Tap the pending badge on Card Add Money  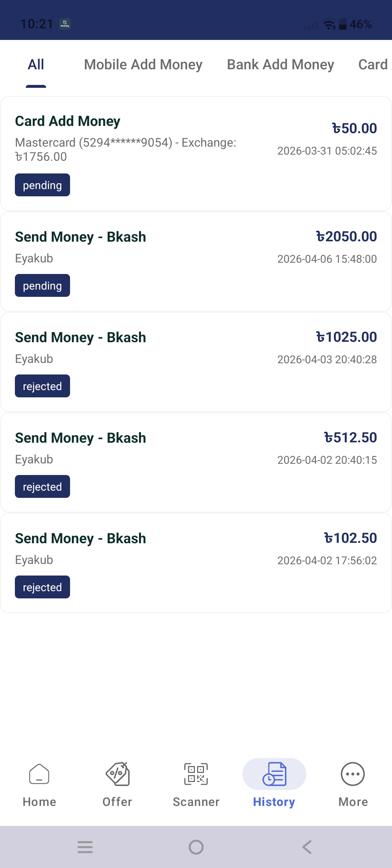(x=42, y=185)
